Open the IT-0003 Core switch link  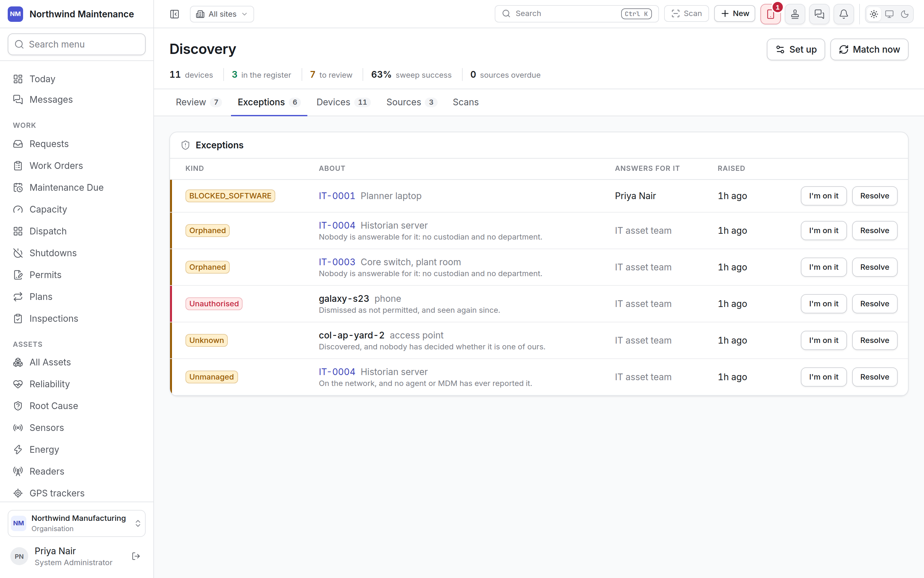(x=337, y=262)
